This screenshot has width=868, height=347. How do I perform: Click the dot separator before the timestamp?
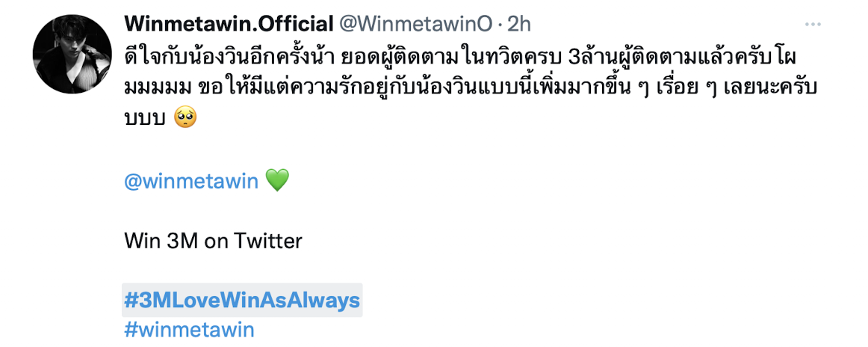click(x=500, y=25)
